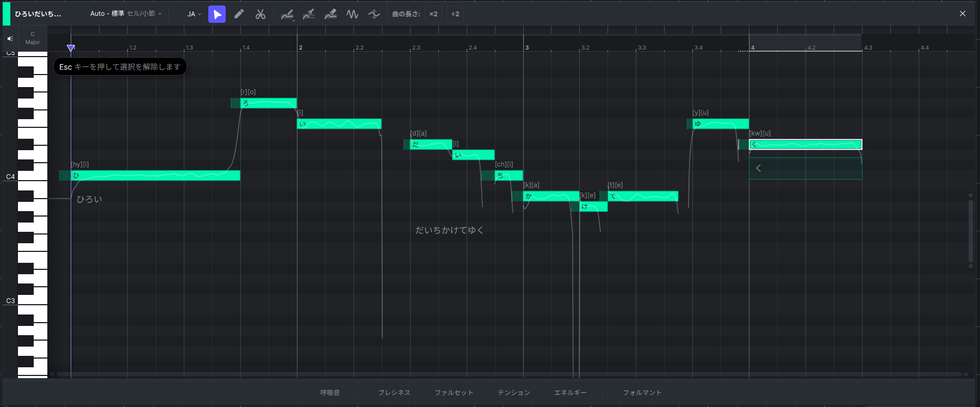Choose the pitch curve drawing tool

[x=287, y=14]
